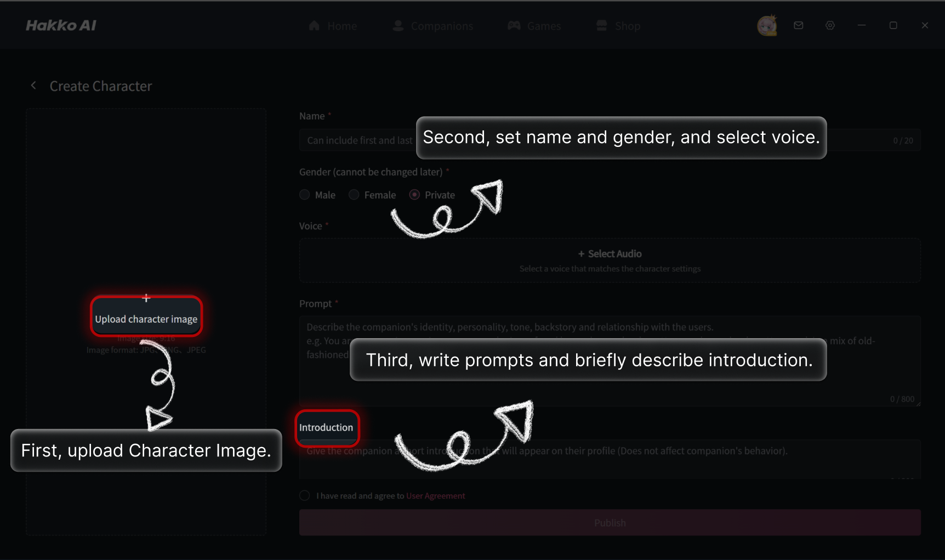Select the Female gender radio button

click(354, 195)
